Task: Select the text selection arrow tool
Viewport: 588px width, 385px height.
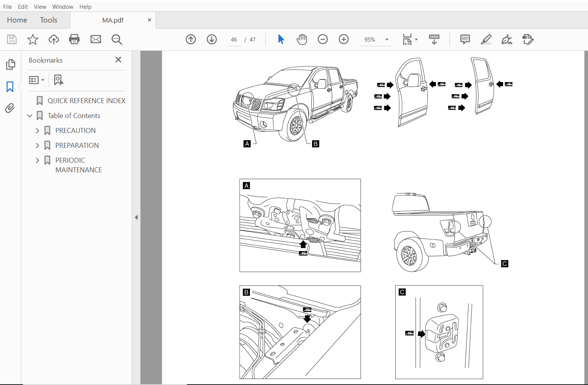Action: click(281, 39)
